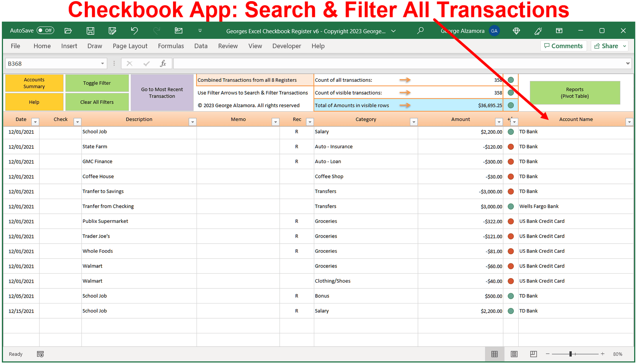Click the green status dot beside transaction count
This screenshot has width=636, height=364.
point(510,80)
